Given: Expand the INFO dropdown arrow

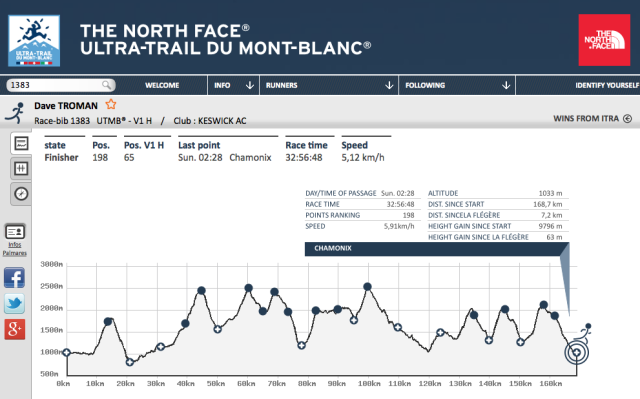Looking at the screenshot, I should (250, 85).
